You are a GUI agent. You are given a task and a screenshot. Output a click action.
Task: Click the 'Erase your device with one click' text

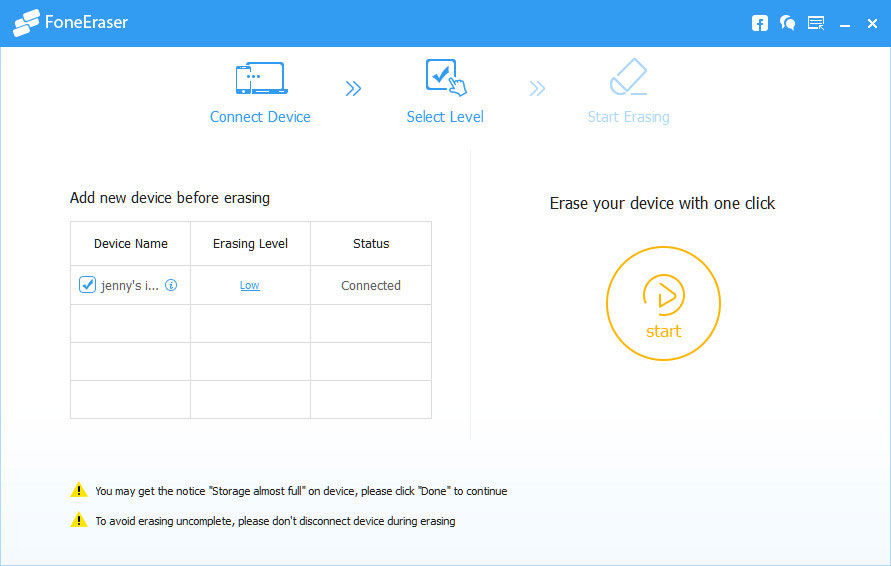coord(662,203)
